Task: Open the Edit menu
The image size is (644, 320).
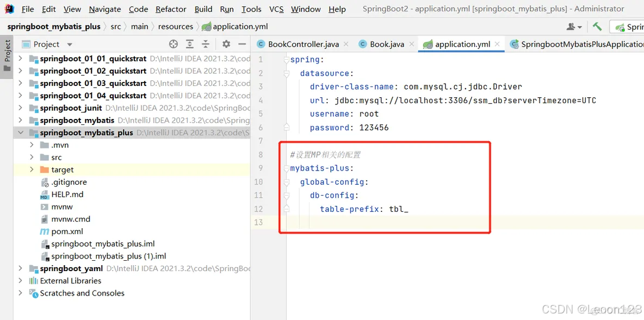Action: [49, 9]
